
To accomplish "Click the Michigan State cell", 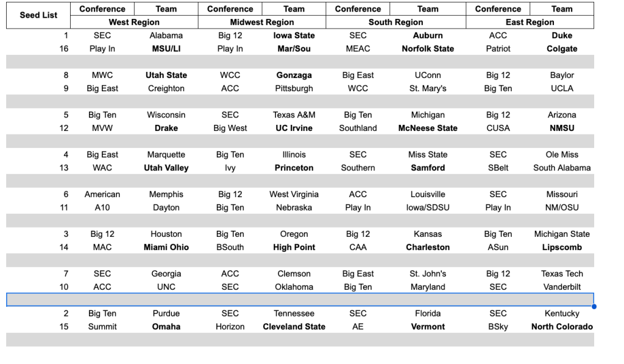I will 562,234.
